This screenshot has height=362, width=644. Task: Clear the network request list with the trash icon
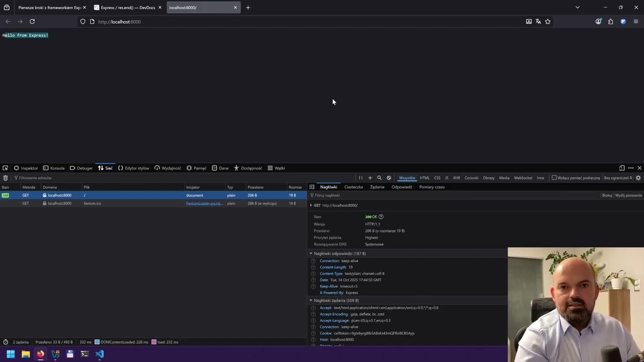[x=6, y=178]
